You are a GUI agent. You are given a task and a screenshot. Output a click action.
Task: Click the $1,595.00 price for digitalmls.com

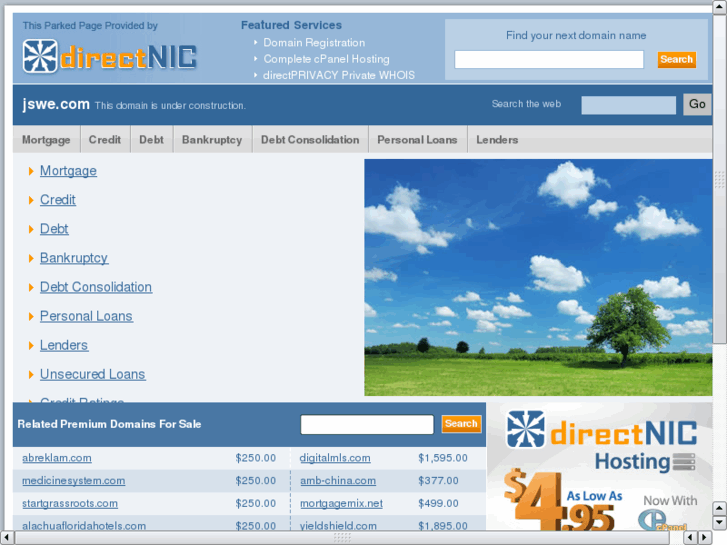coord(443,458)
